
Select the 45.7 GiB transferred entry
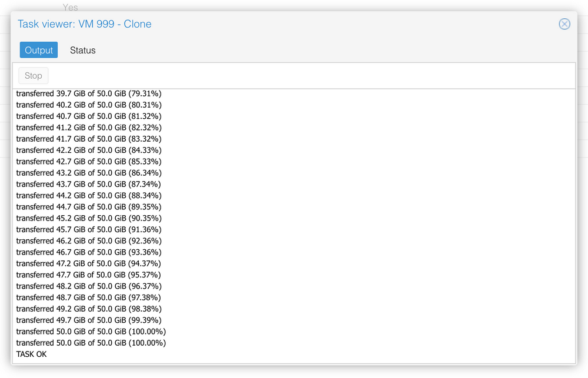coord(89,229)
